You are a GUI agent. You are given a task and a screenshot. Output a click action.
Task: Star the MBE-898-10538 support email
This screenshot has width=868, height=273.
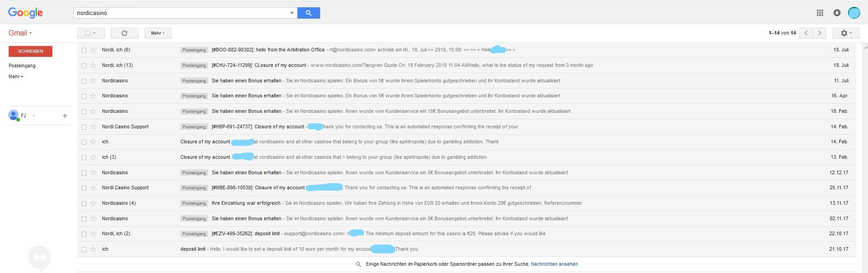pyautogui.click(x=93, y=187)
